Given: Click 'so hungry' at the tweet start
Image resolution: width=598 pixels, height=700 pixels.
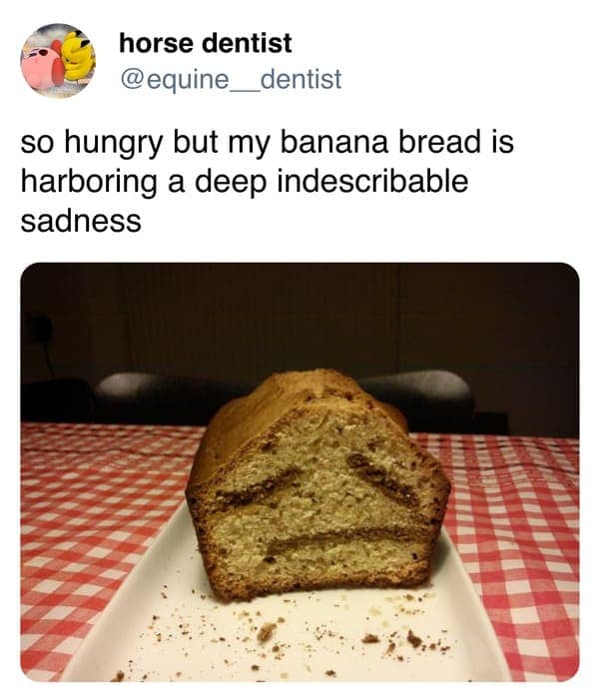Looking at the screenshot, I should [92, 144].
